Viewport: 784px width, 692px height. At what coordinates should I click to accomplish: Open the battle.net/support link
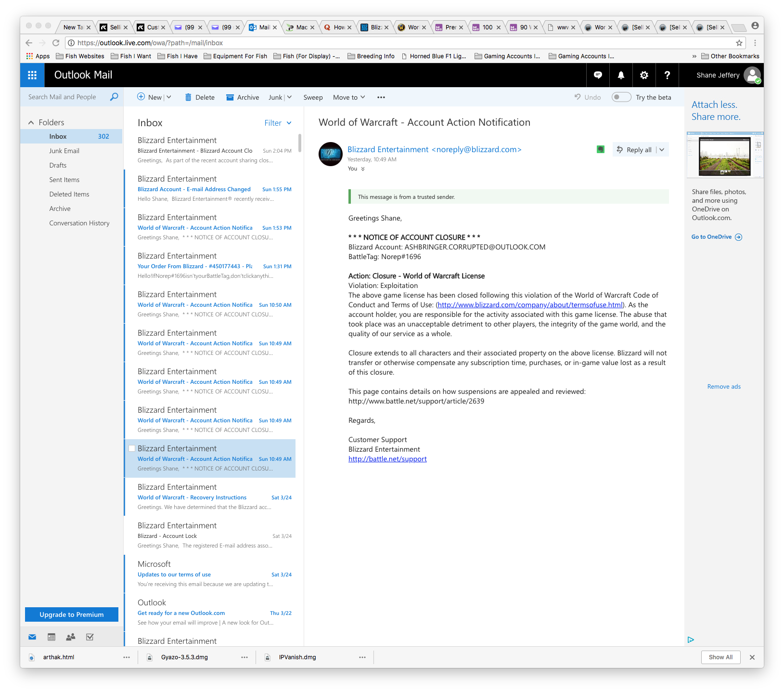(387, 459)
